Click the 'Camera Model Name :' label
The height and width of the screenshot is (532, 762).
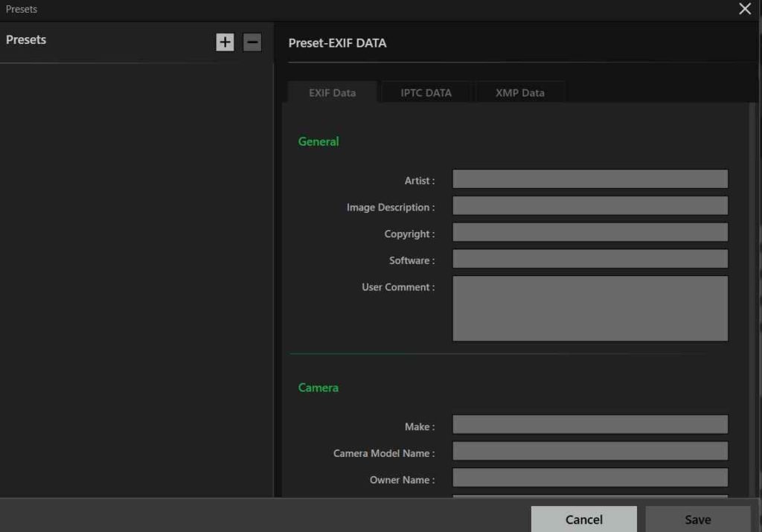pyautogui.click(x=384, y=453)
